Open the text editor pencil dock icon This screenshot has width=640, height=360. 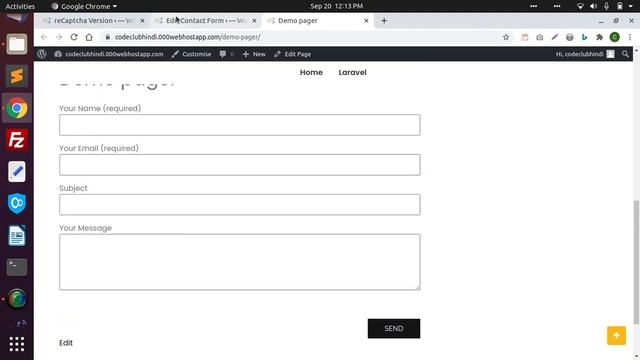click(x=17, y=172)
